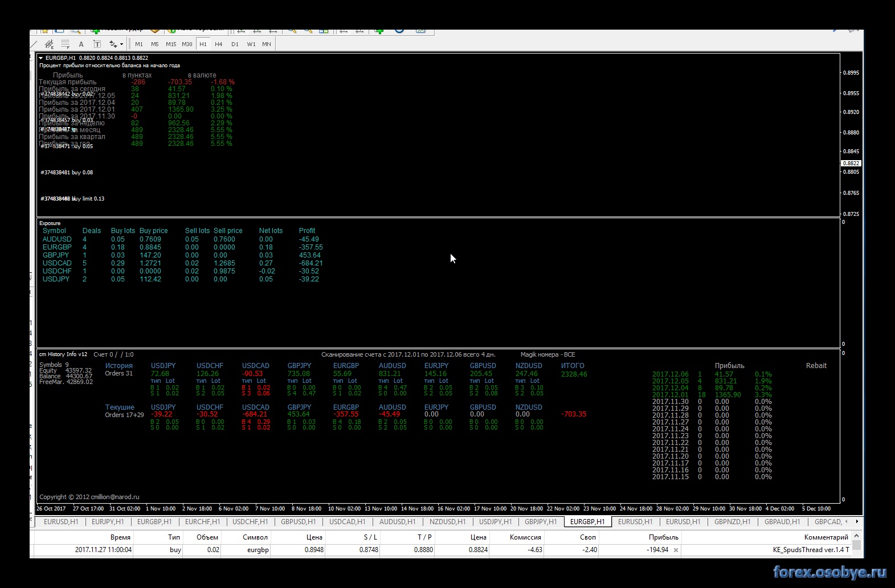This screenshot has height=588, width=895.
Task: Switch chart to M1 timeframe
Action: coord(139,44)
